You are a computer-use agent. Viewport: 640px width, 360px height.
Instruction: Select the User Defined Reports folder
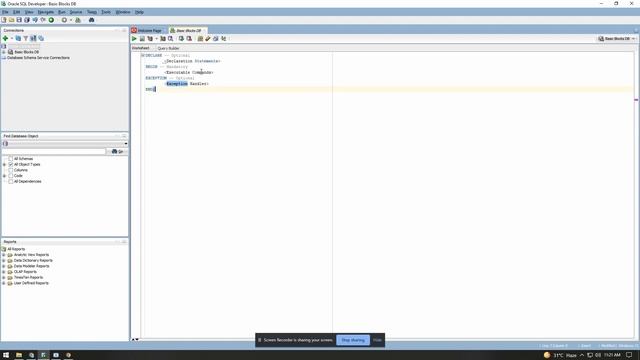tap(31, 283)
